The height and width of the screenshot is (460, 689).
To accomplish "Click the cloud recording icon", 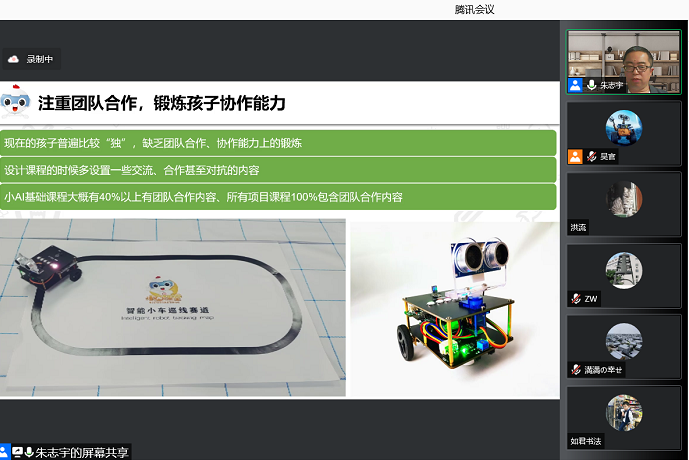I will tap(13, 59).
